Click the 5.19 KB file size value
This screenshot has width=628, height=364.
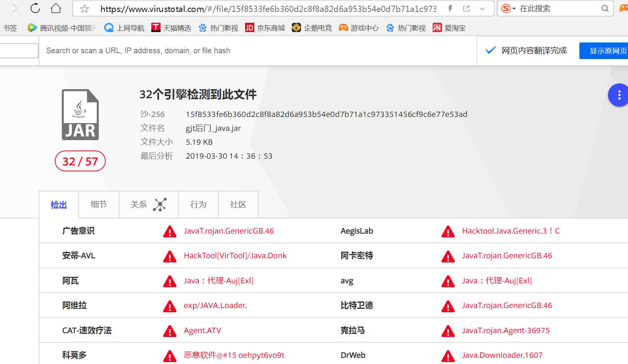(199, 142)
